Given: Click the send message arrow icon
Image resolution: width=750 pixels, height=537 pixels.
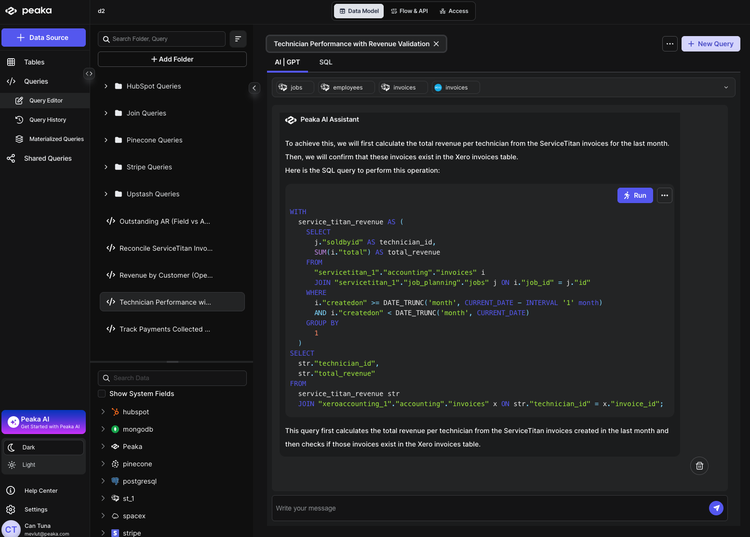Looking at the screenshot, I should [716, 508].
